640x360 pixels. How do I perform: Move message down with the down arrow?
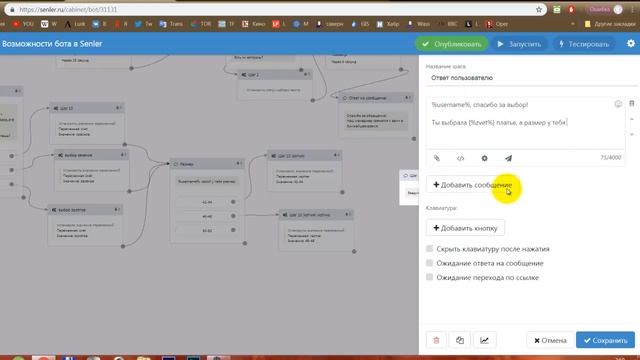click(631, 134)
